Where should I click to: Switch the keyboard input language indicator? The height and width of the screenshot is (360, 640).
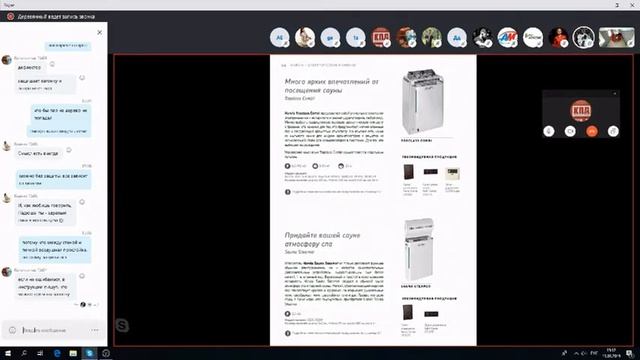tap(594, 353)
